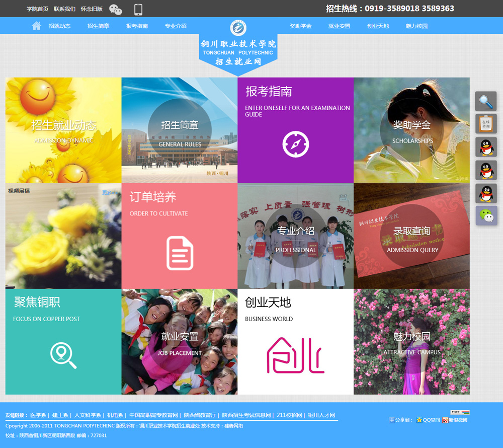Open the 奖助学金 Scholarships photo tile
This screenshot has height=448, width=503.
411,130
